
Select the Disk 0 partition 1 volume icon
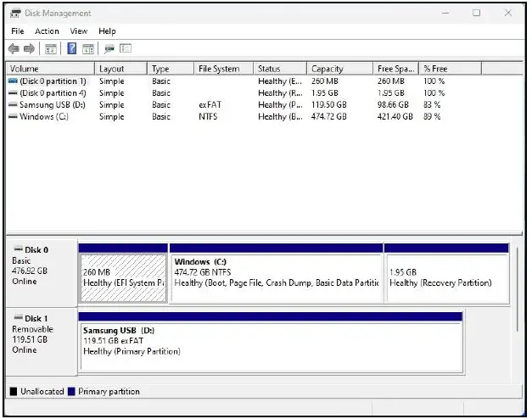(x=13, y=81)
